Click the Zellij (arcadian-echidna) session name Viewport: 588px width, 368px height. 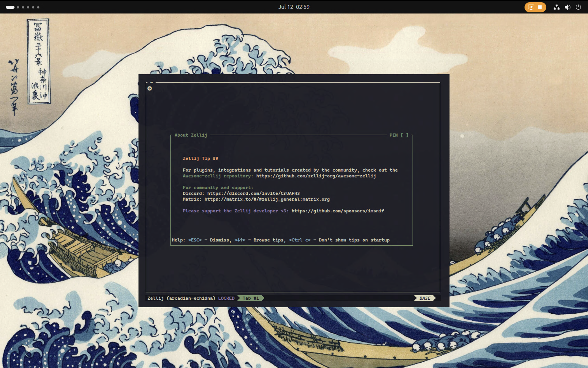[181, 298]
